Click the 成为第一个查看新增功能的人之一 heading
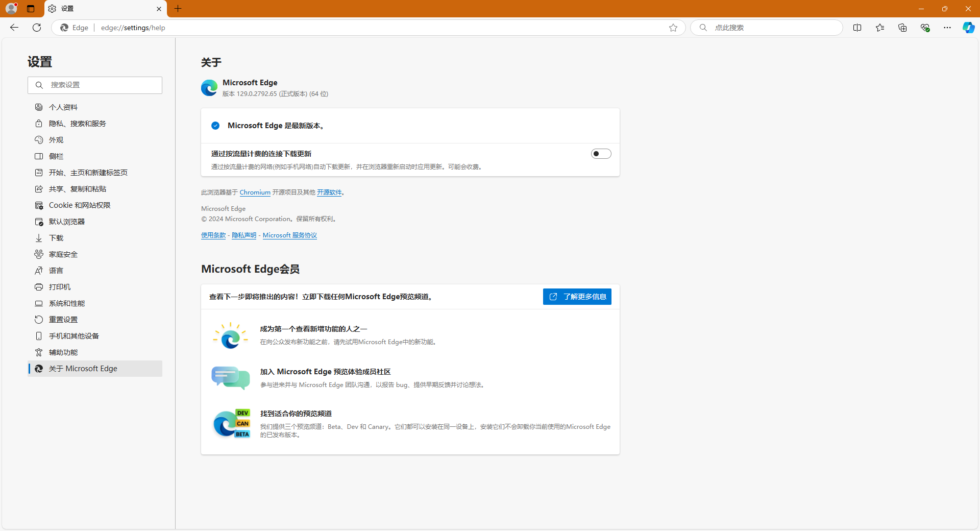The width and height of the screenshot is (980, 531). coord(313,329)
